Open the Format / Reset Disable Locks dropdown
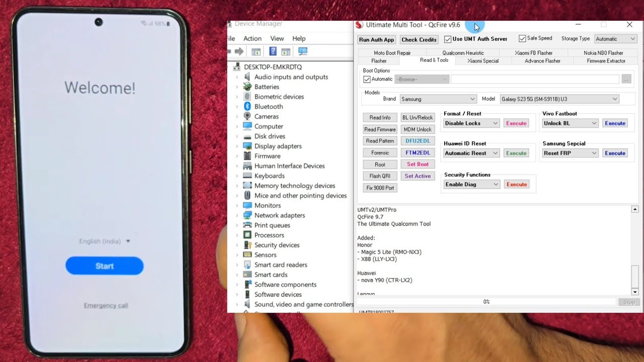Screen dimensions: 644x362 coord(471,123)
